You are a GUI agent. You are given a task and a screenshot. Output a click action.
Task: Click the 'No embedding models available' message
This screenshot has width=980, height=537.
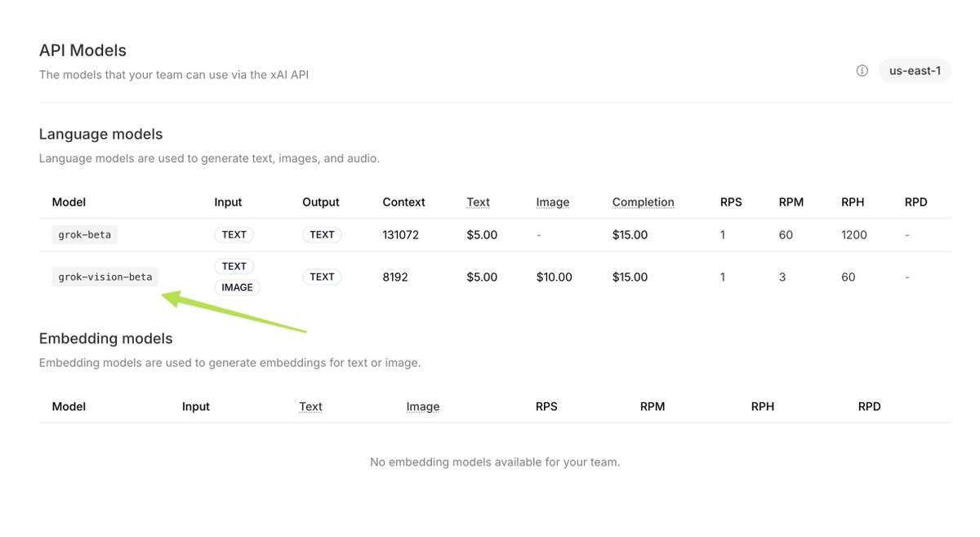(495, 462)
